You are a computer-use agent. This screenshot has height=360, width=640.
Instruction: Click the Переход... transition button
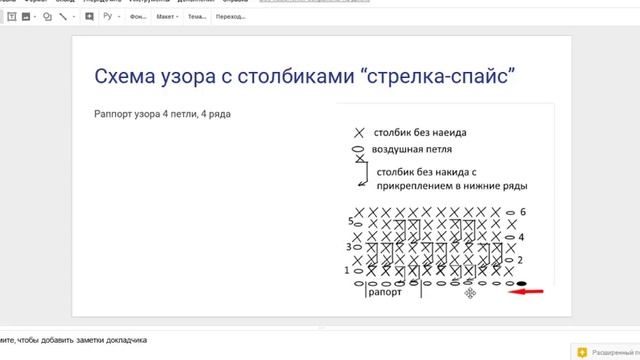pos(231,17)
